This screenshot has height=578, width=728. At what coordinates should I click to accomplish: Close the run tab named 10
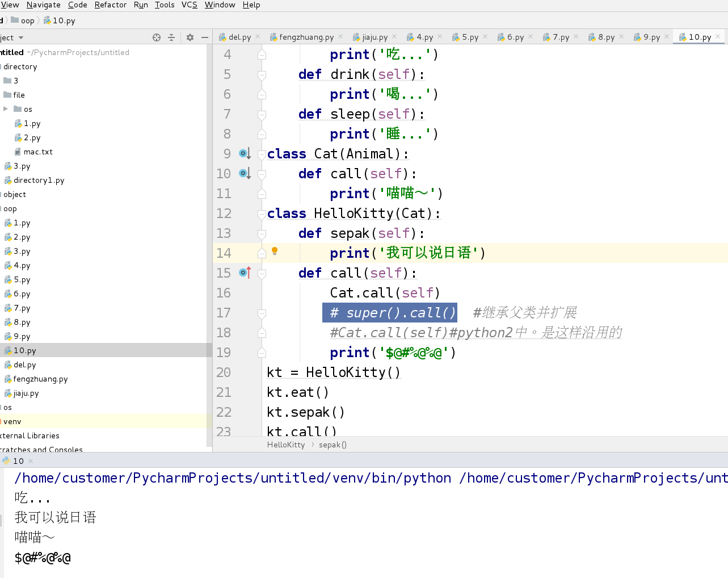click(31, 461)
